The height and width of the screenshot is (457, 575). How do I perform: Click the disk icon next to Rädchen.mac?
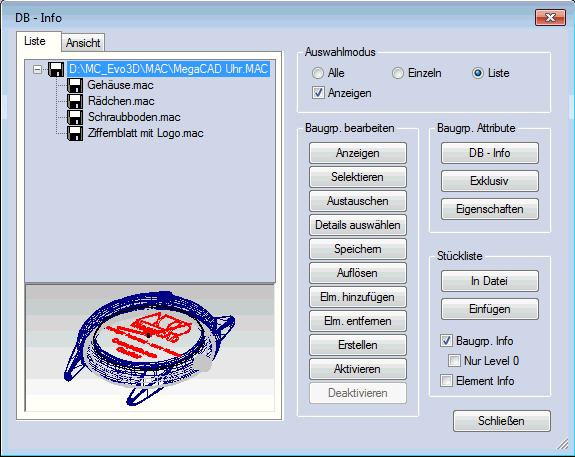75,101
